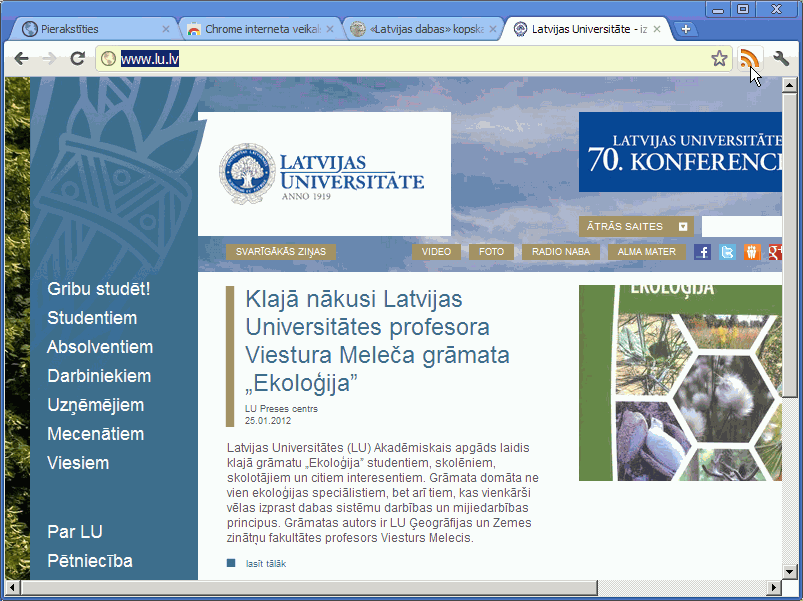Open the Pētniecība menu link
The width and height of the screenshot is (803, 601).
click(x=90, y=561)
